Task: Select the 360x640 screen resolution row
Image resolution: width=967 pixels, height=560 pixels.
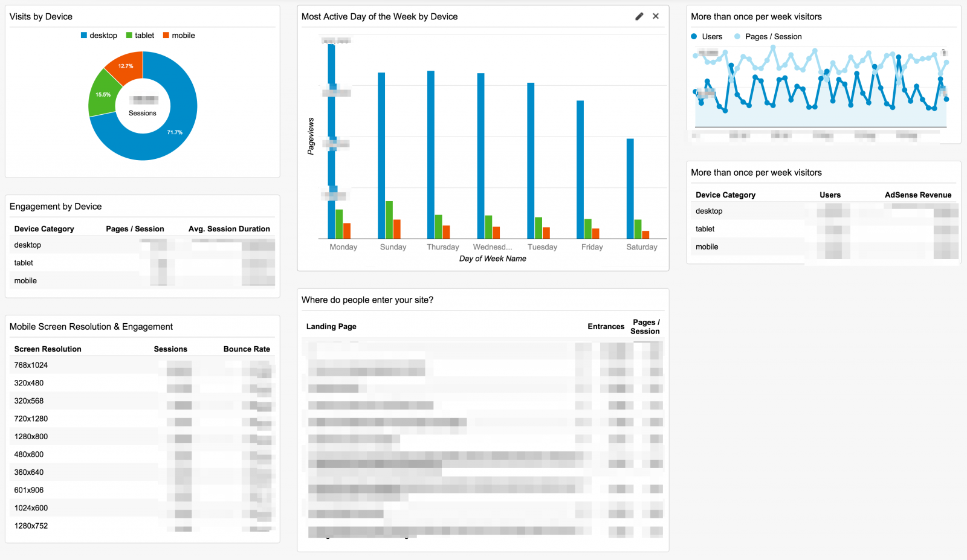Action: [x=143, y=472]
